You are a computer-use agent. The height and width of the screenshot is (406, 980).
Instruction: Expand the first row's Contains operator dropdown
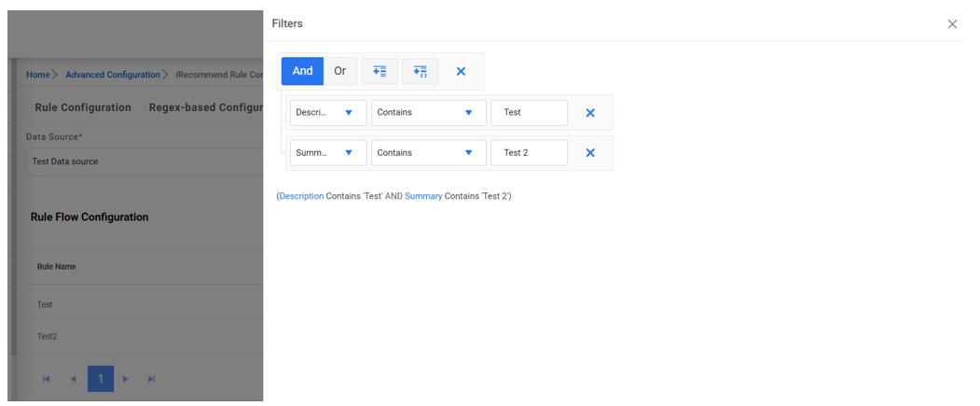[x=428, y=113]
